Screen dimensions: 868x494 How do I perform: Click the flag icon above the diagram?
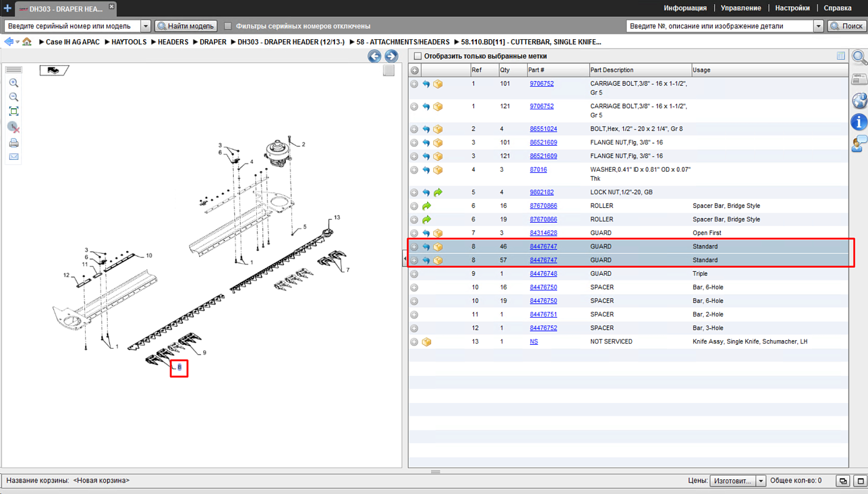[x=54, y=71]
